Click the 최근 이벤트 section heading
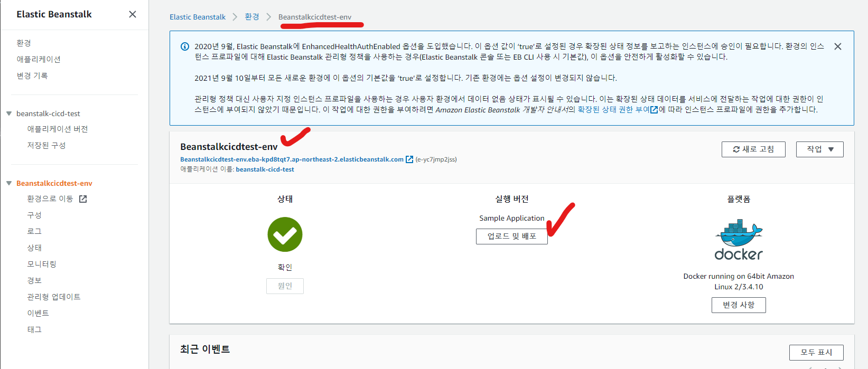The height and width of the screenshot is (369, 868). pos(205,349)
